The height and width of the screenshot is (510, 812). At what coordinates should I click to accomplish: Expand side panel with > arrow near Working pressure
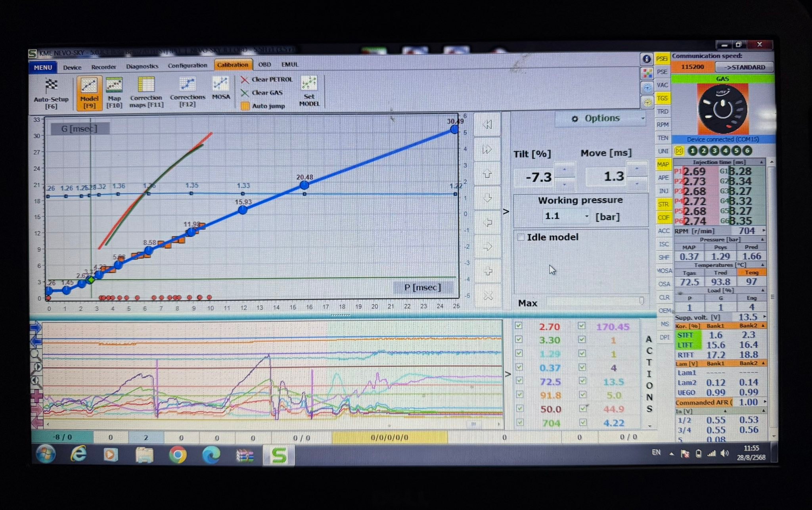[506, 212]
